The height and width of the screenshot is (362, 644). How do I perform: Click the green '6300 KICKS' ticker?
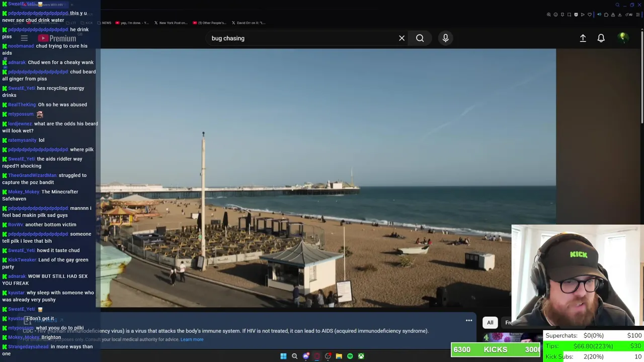click(496, 349)
